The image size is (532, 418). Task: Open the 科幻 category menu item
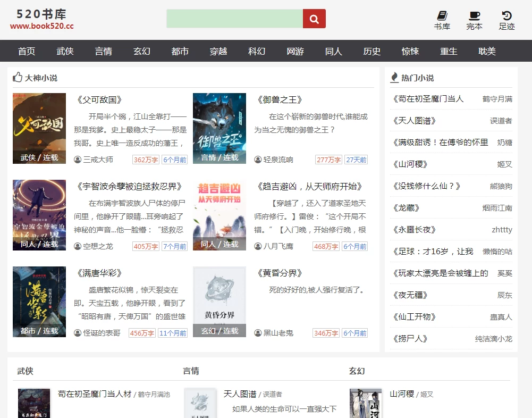pos(257,51)
